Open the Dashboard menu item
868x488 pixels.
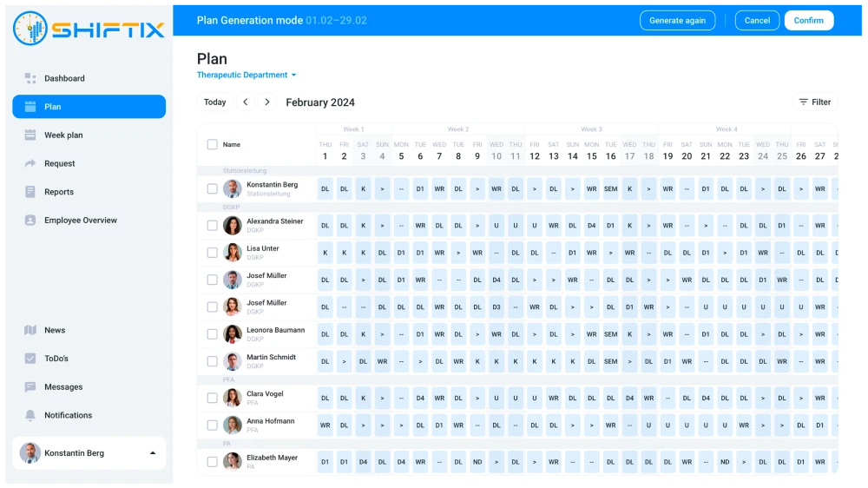(x=89, y=78)
